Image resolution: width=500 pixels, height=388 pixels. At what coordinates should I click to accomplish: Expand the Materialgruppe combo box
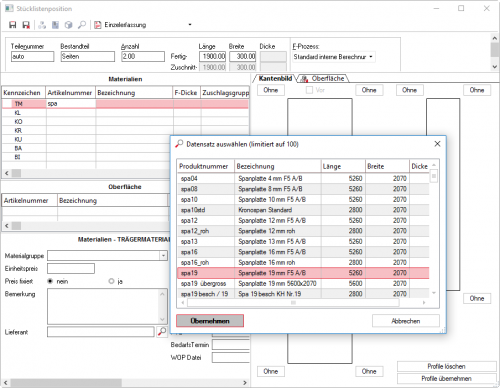(163, 256)
